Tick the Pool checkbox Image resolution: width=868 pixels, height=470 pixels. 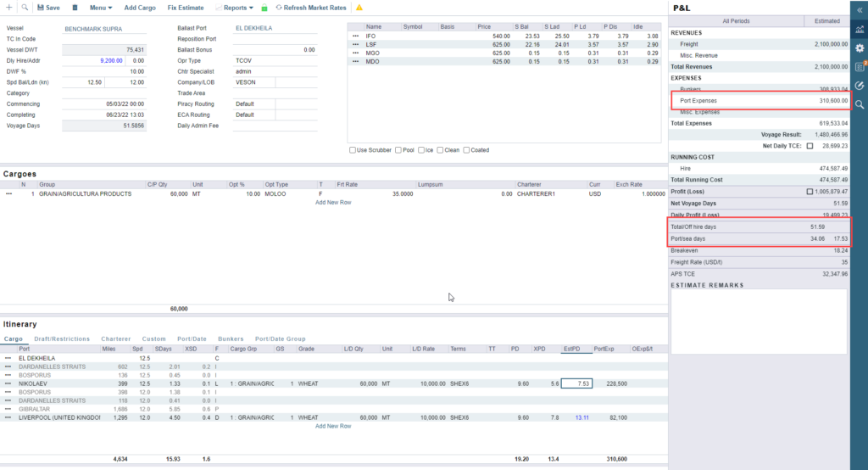click(x=398, y=150)
